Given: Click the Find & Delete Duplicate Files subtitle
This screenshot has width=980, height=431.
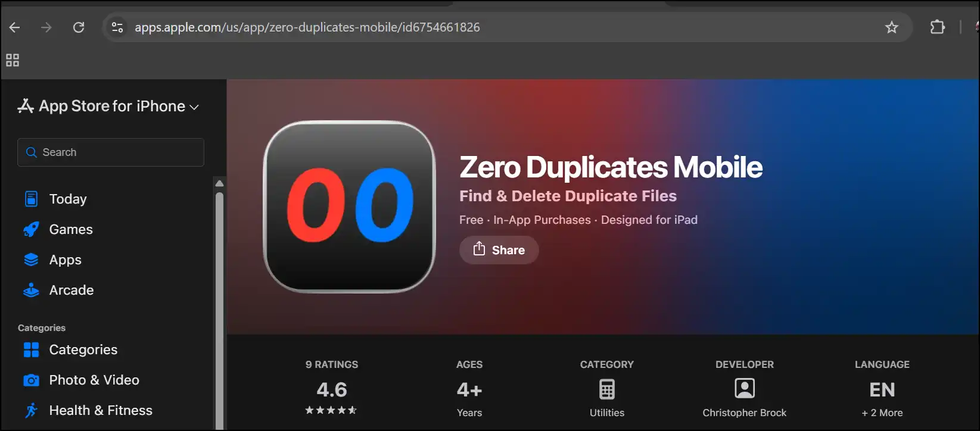Looking at the screenshot, I should pos(568,196).
